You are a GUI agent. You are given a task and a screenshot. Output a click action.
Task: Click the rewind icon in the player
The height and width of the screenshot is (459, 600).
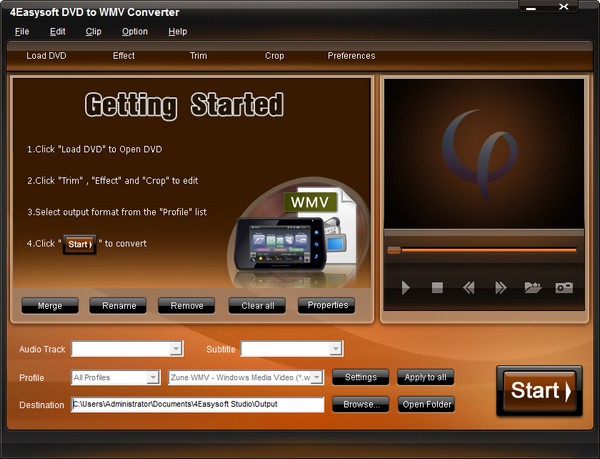468,288
